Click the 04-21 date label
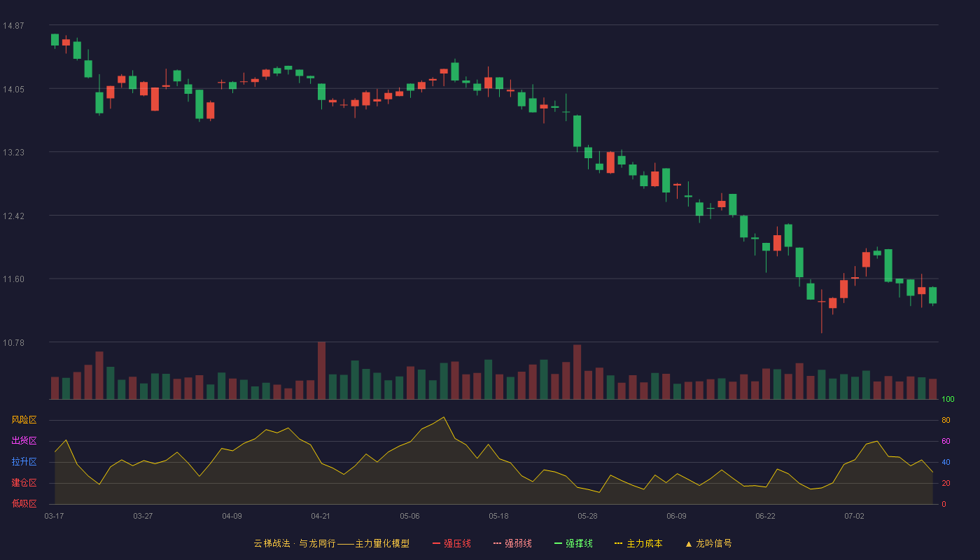980x560 pixels. [x=321, y=516]
